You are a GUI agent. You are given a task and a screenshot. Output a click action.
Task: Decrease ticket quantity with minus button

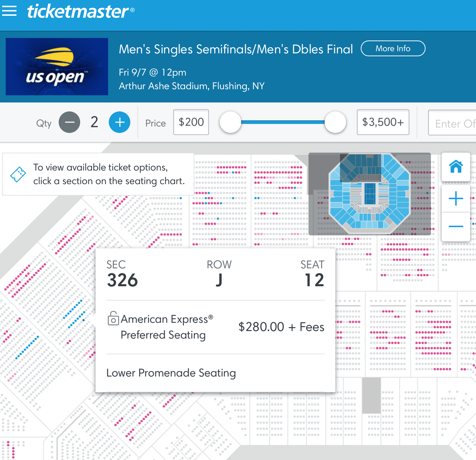pos(69,122)
